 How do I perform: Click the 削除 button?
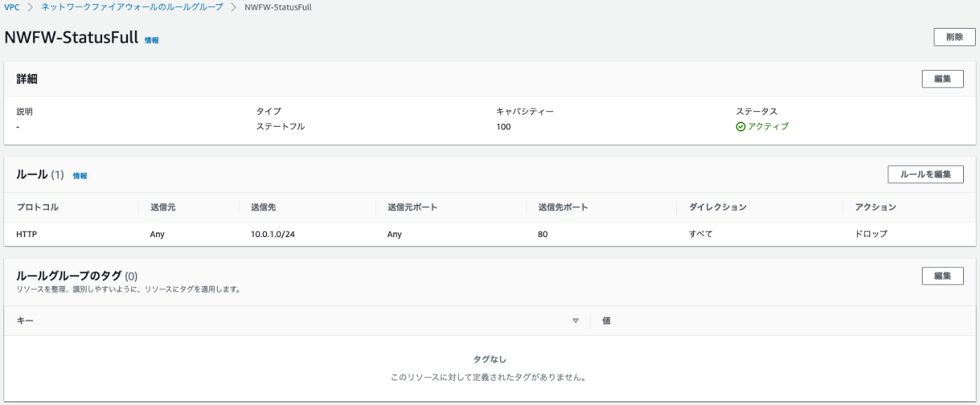pos(954,37)
